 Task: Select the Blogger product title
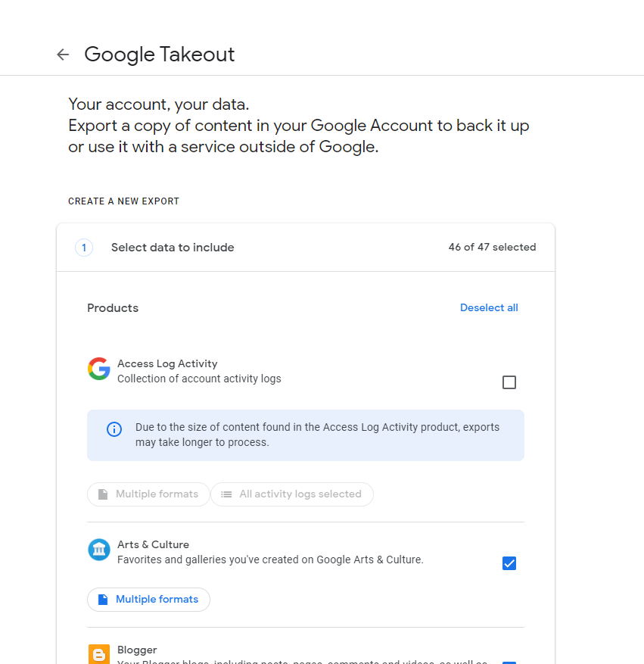137,650
